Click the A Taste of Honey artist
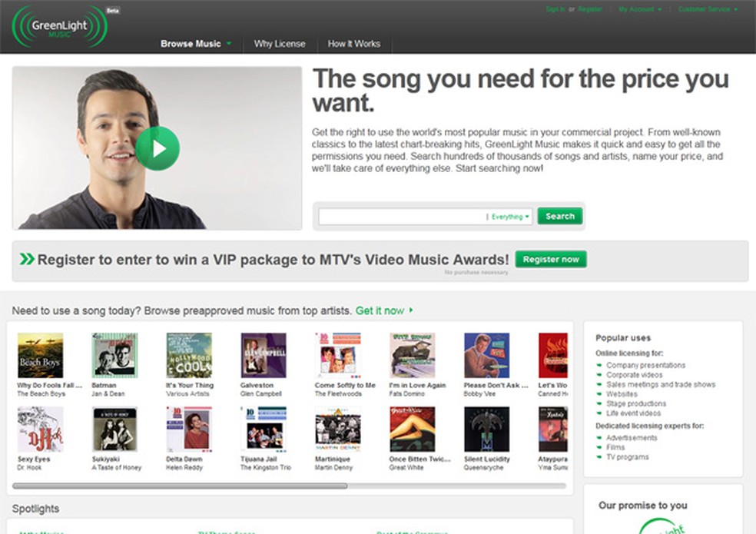 click(x=116, y=467)
